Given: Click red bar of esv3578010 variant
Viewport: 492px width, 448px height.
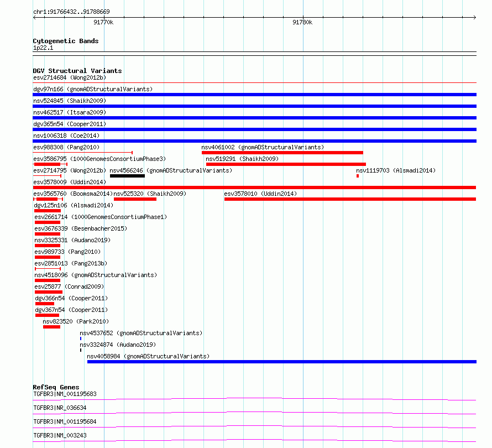Looking at the screenshot, I should (x=350, y=199).
